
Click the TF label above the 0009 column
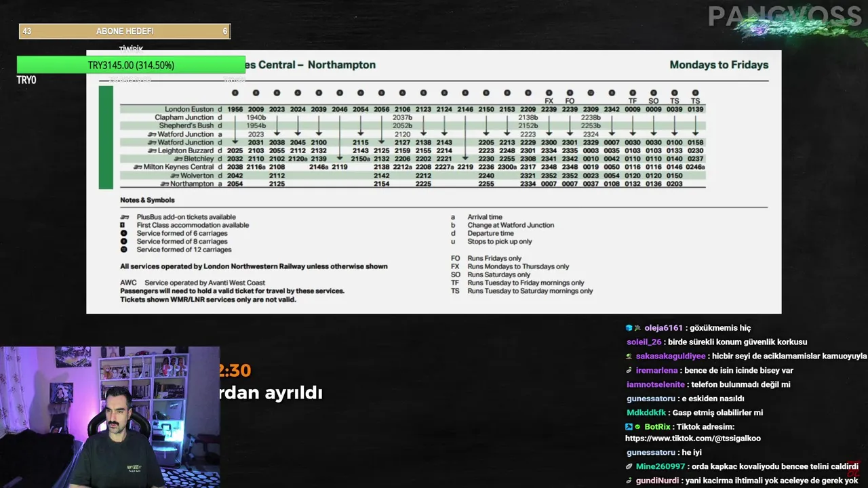click(x=633, y=101)
